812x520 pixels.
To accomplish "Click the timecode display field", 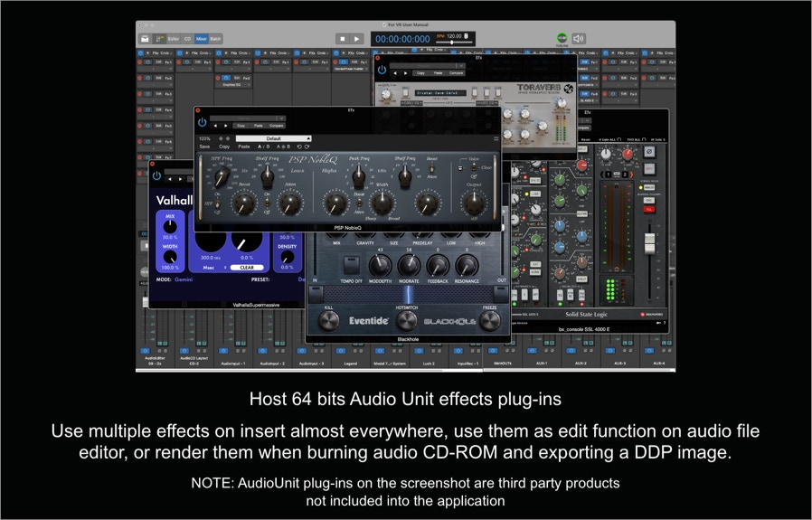I will click(x=402, y=39).
